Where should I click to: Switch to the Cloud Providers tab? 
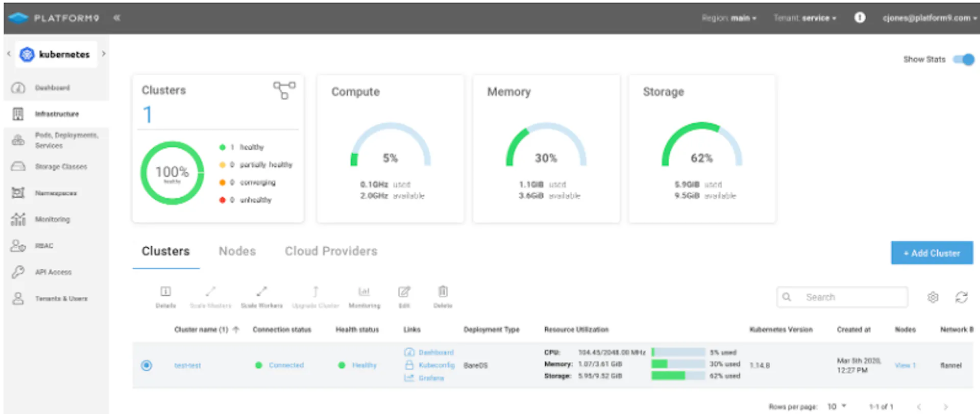pyautogui.click(x=331, y=251)
